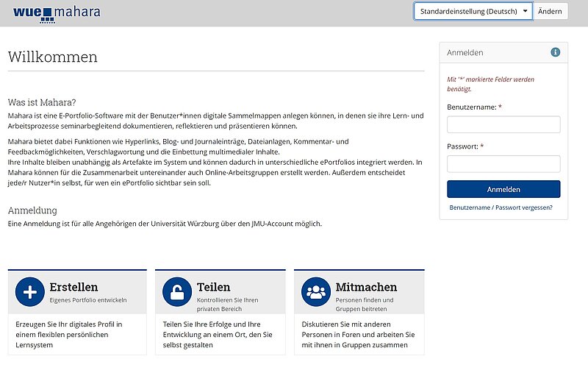The width and height of the screenshot is (588, 373).
Task: Click 'Personen finden und Gruppen beitreten' subtitle
Action: click(364, 304)
